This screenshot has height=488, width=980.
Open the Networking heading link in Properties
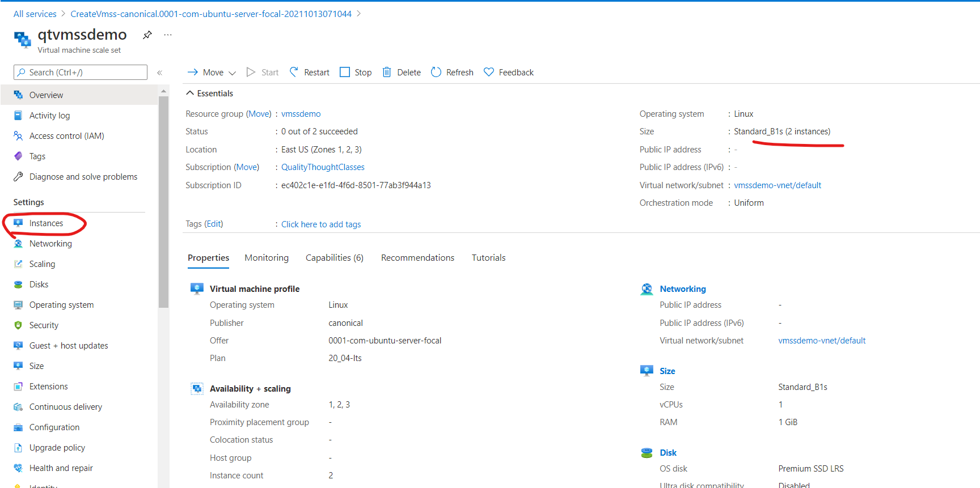(683, 289)
